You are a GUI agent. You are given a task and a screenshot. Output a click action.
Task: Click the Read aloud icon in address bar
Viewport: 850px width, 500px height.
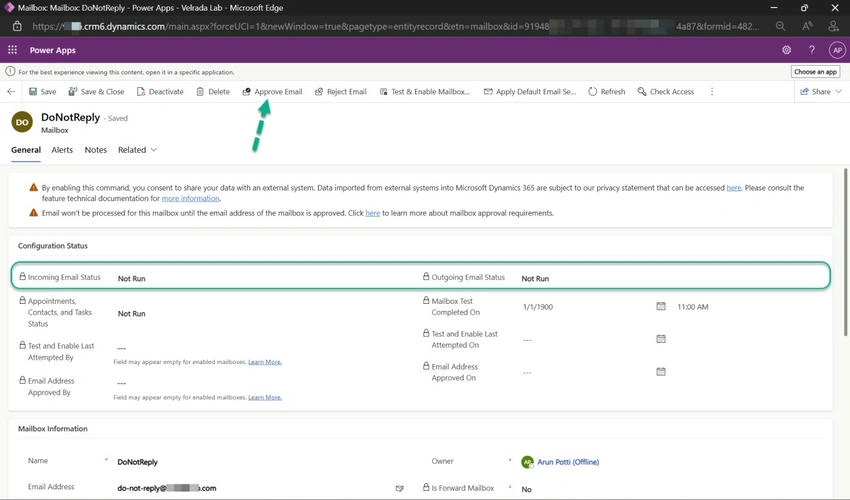click(807, 26)
